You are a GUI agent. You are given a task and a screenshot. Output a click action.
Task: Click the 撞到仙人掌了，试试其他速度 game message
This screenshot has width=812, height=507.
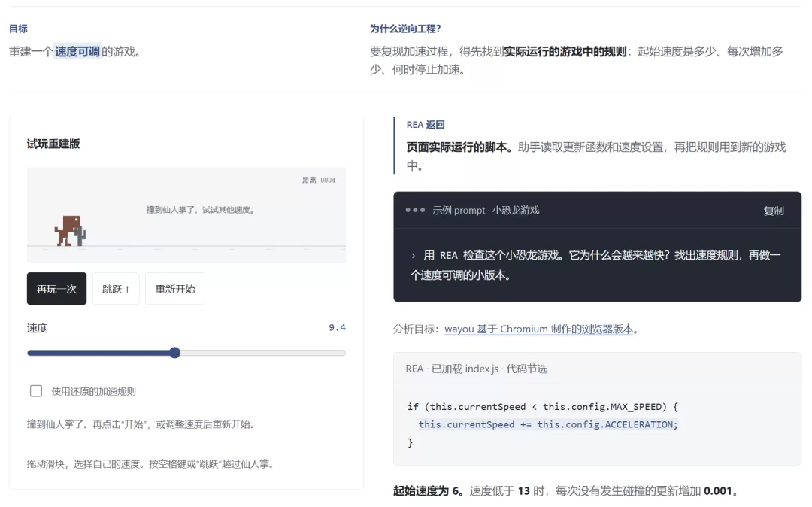[201, 210]
